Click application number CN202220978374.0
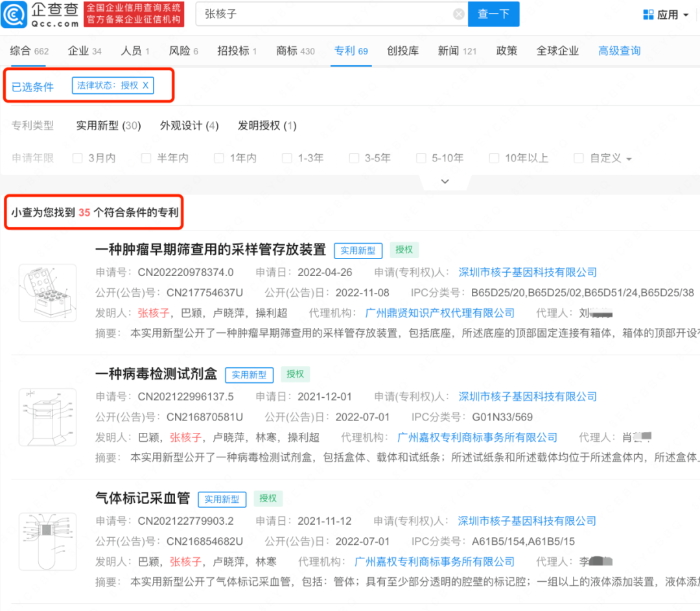 [186, 272]
